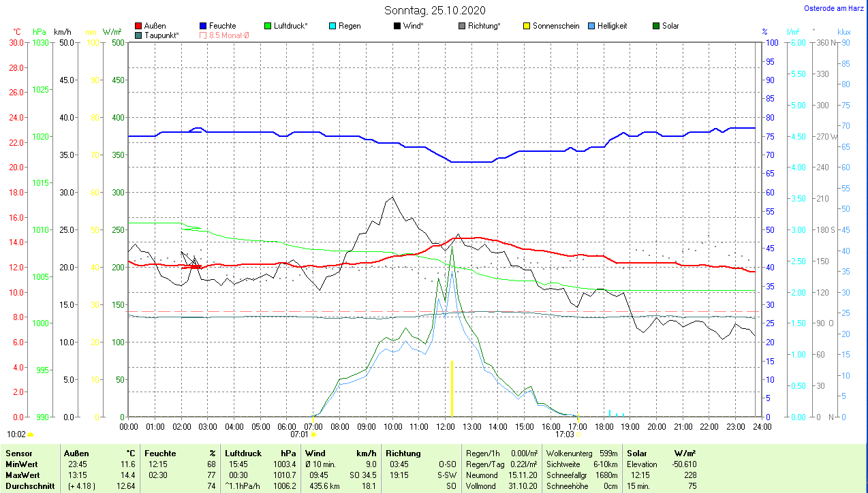Toggle the 8.5 Monat-Ø checkbox

[x=203, y=35]
